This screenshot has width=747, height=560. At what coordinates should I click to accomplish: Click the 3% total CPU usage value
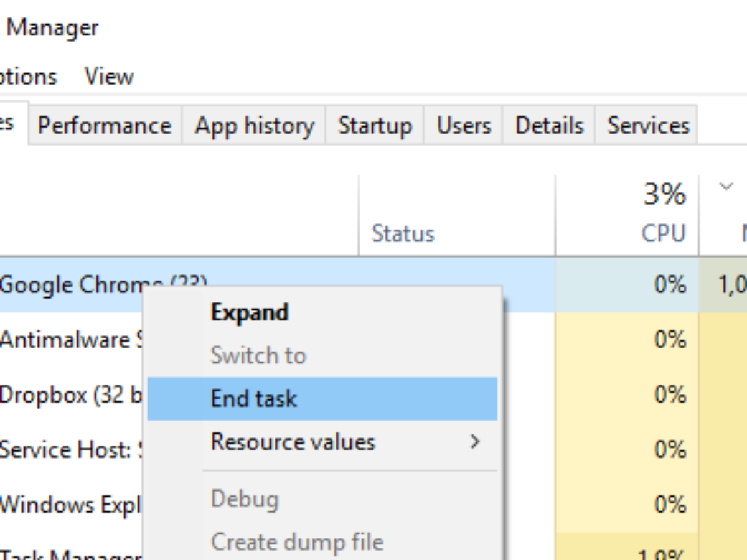[x=665, y=194]
